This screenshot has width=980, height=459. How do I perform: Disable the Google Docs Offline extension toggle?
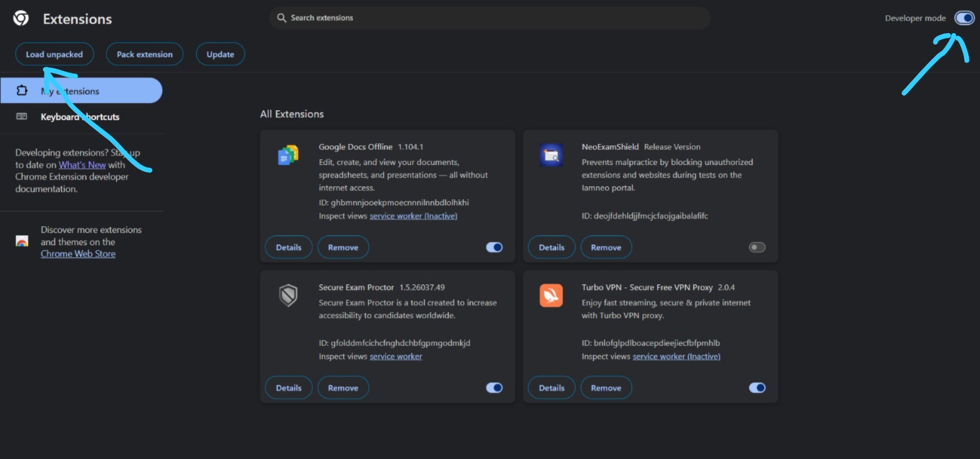click(494, 247)
